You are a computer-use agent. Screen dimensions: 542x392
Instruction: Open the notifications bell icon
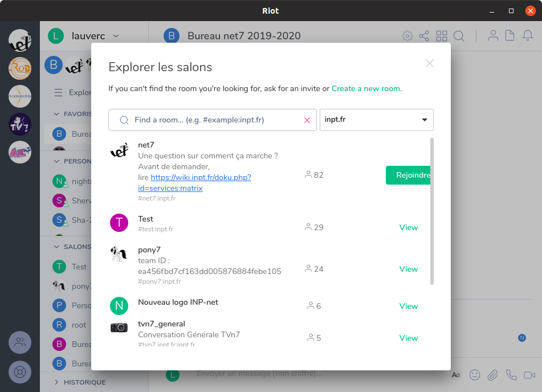click(x=528, y=36)
